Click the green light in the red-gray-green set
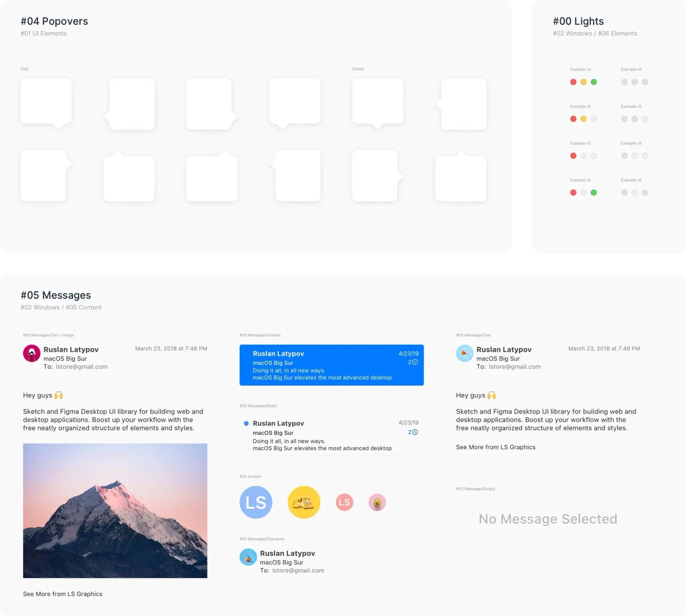This screenshot has height=616, width=686. tap(594, 193)
